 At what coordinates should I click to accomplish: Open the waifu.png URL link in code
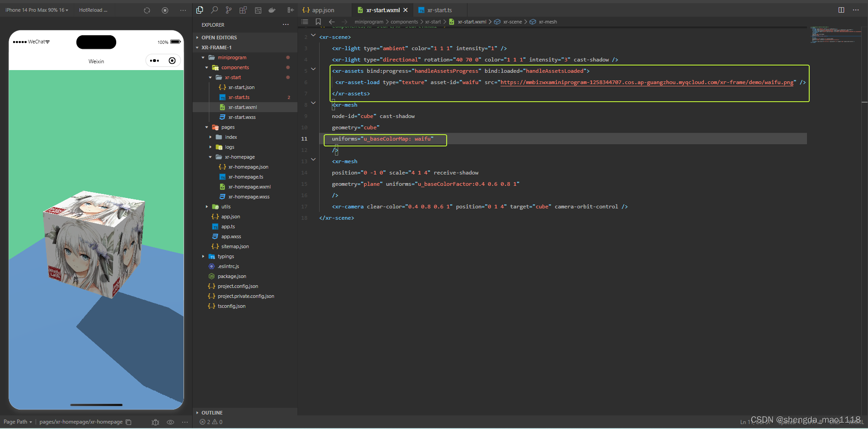[647, 82]
